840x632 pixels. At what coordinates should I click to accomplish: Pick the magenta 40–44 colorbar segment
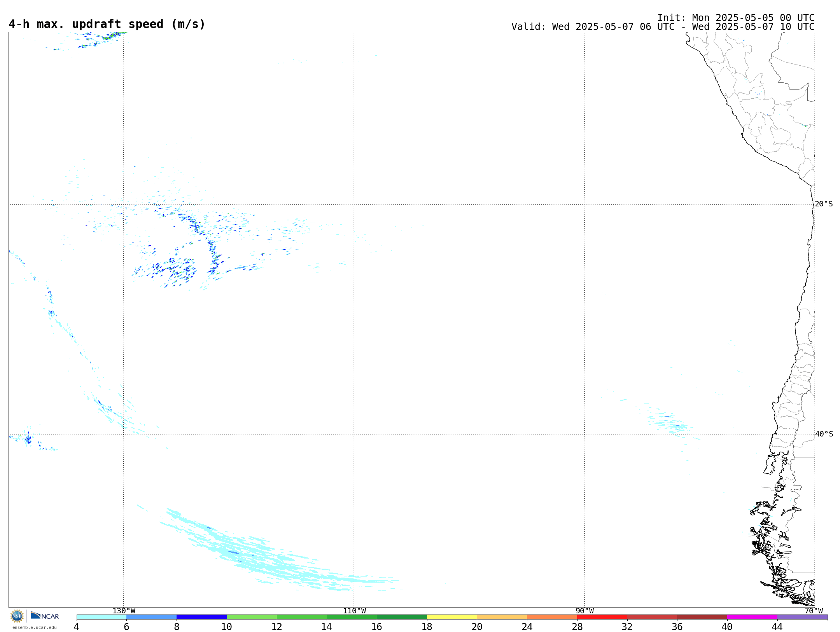[x=752, y=617]
